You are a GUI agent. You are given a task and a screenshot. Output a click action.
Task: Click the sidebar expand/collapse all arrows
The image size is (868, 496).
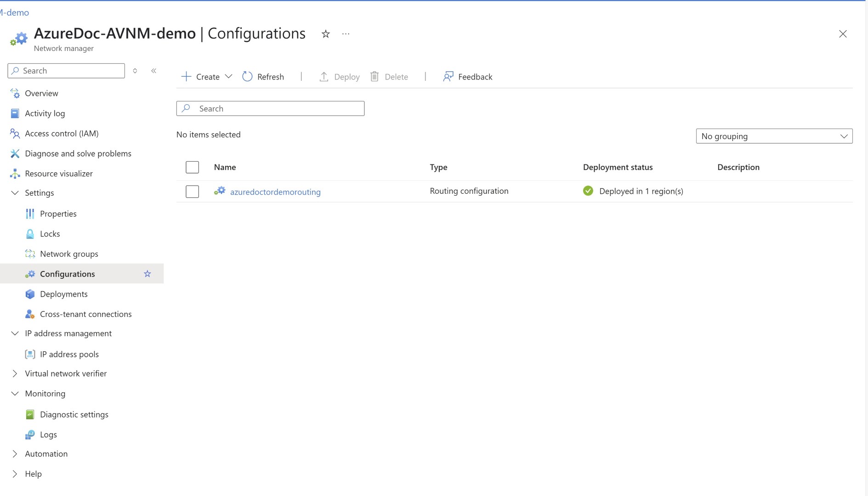135,71
